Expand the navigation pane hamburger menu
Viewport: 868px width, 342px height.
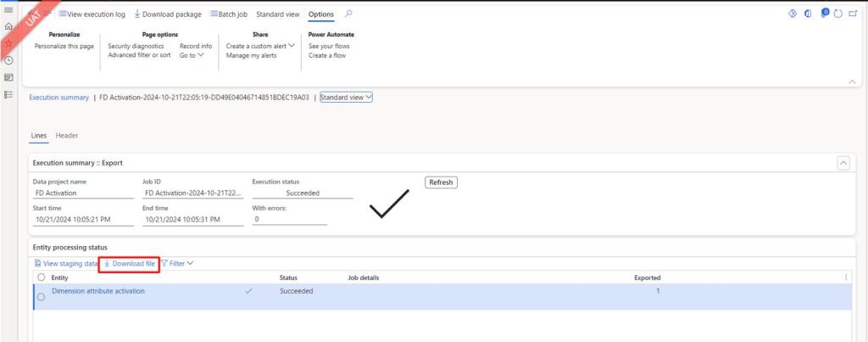[8, 9]
